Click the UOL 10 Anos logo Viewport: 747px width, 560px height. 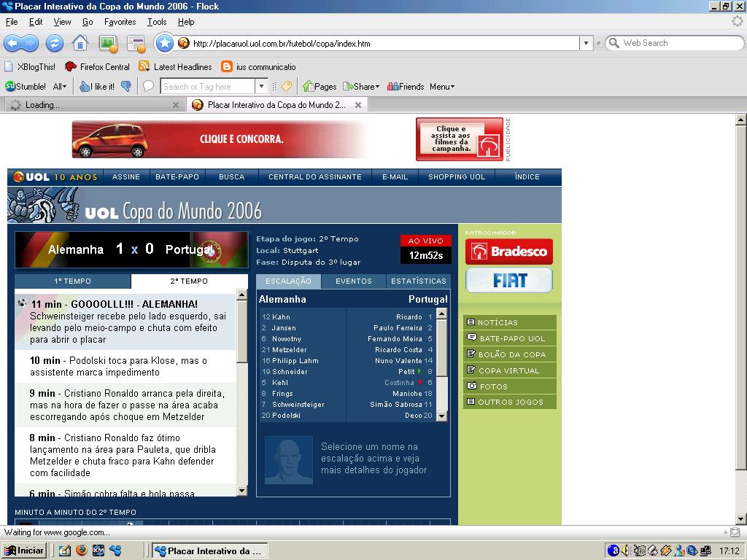pos(55,177)
